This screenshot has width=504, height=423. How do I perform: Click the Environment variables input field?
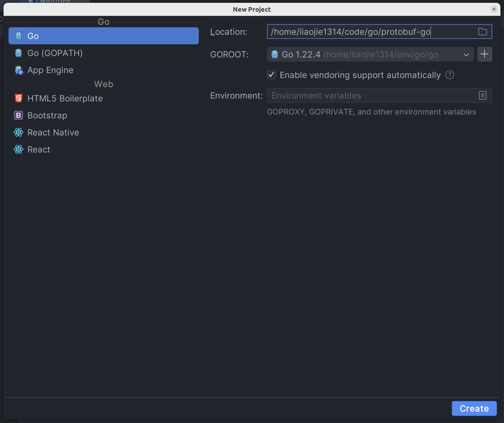coord(379,95)
